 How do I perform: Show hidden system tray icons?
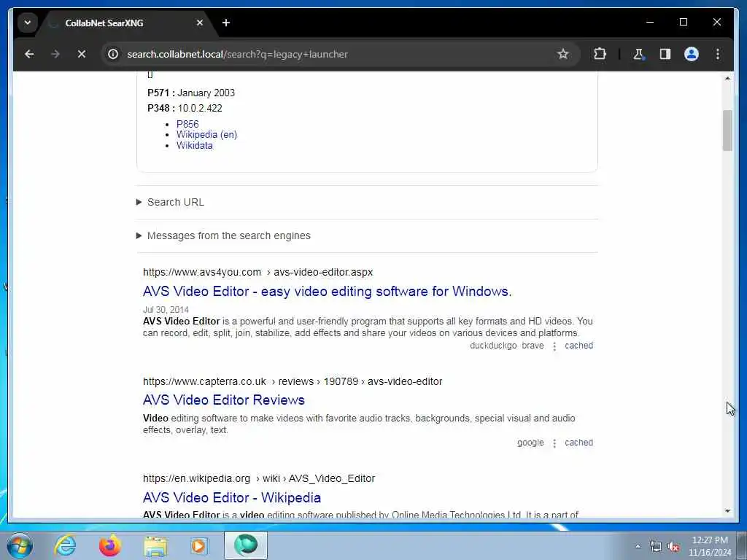638,547
